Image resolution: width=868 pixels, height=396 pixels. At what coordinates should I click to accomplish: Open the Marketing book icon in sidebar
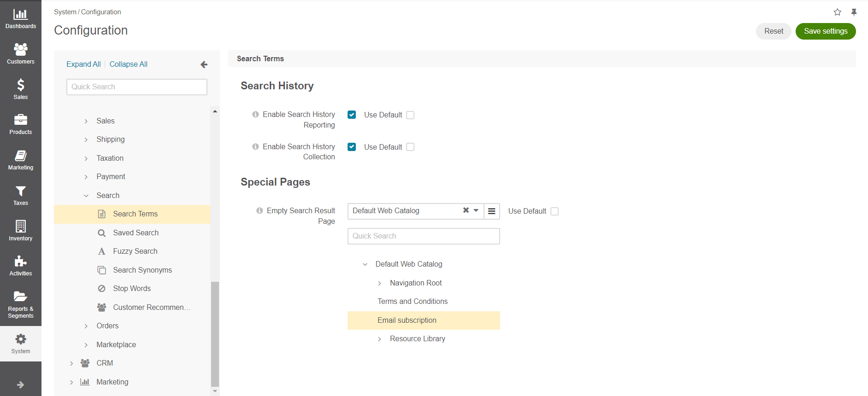pos(20,156)
